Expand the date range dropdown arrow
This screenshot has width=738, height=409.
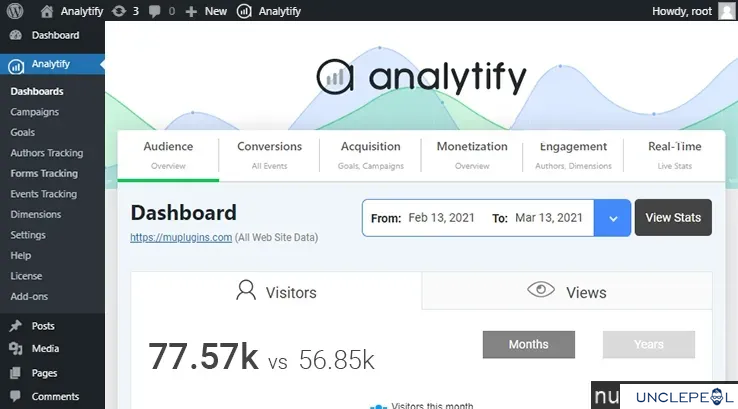click(612, 218)
